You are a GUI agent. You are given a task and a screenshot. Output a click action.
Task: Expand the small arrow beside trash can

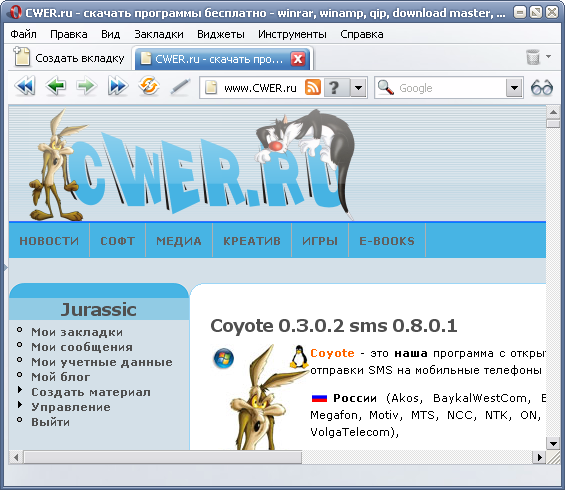[548, 57]
